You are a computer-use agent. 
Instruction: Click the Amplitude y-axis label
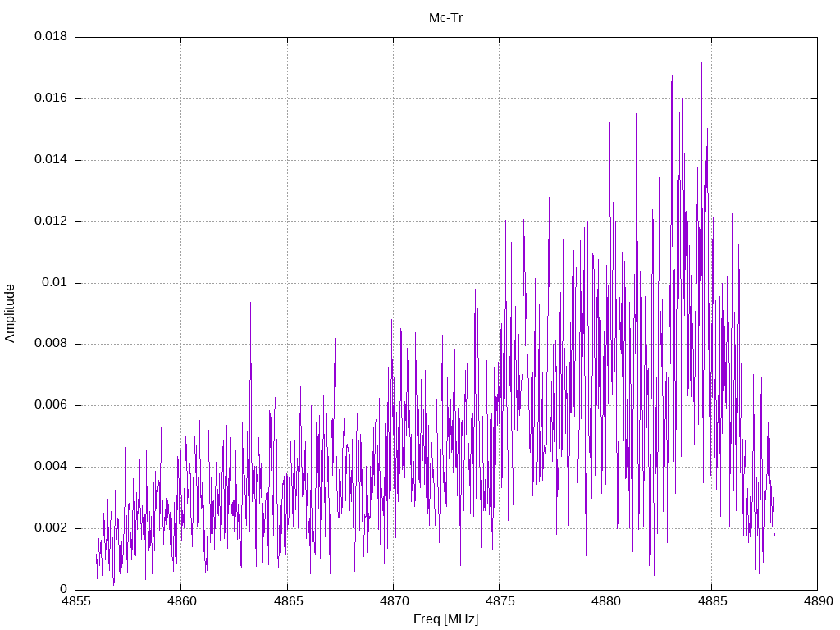[x=10, y=313]
